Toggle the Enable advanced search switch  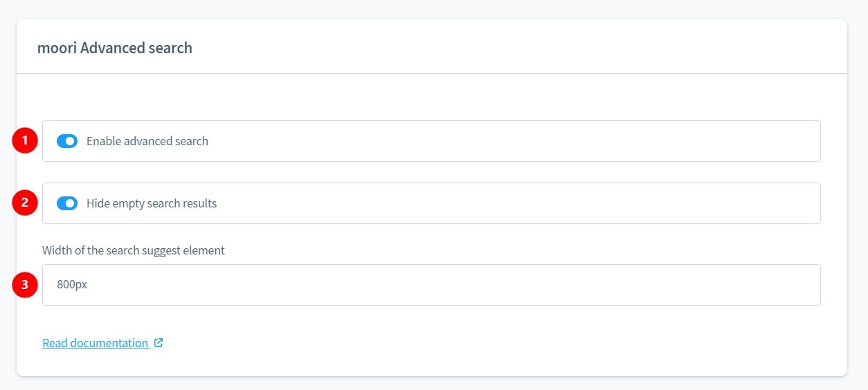coord(67,141)
